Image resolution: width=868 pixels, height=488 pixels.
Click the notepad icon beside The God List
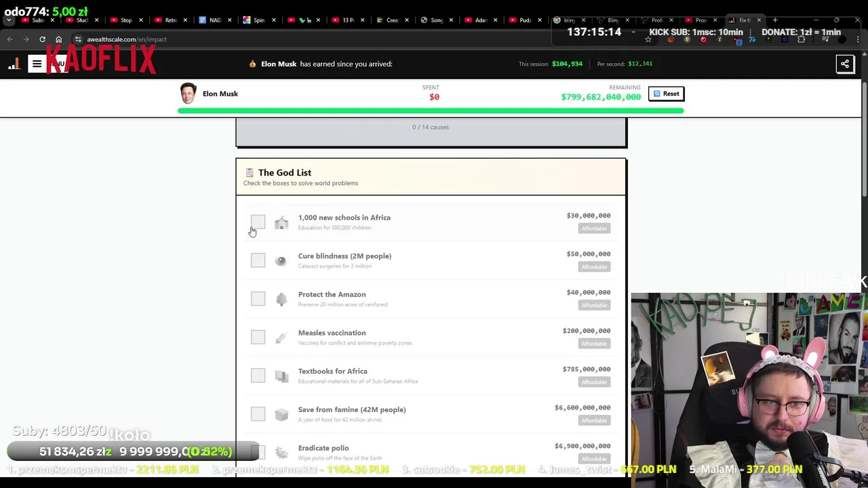pos(250,173)
